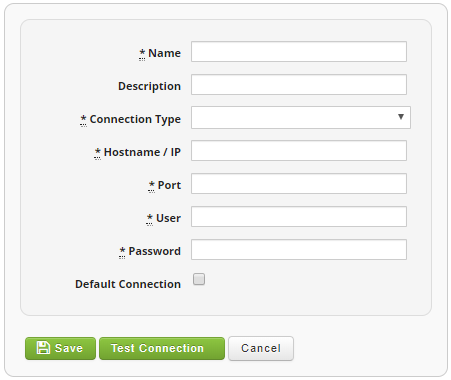This screenshot has width=451, height=380.
Task: Click into the Description input box
Action: pyautogui.click(x=299, y=85)
